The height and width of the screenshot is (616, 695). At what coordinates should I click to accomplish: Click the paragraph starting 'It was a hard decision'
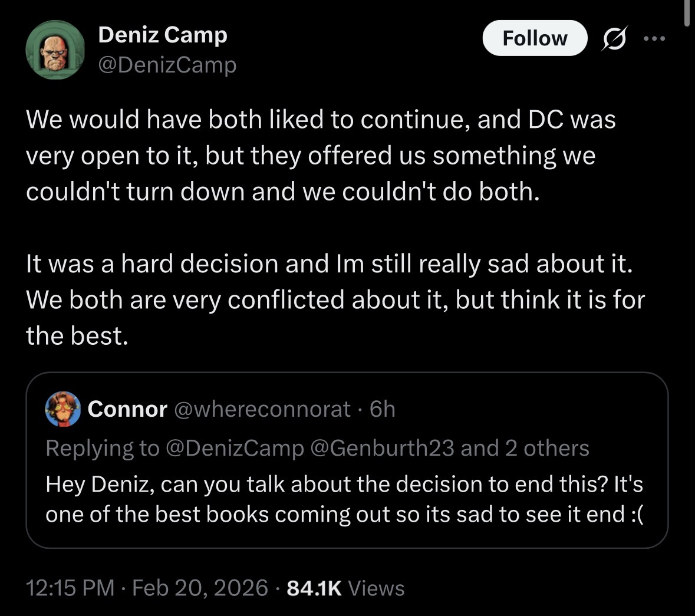click(x=335, y=299)
